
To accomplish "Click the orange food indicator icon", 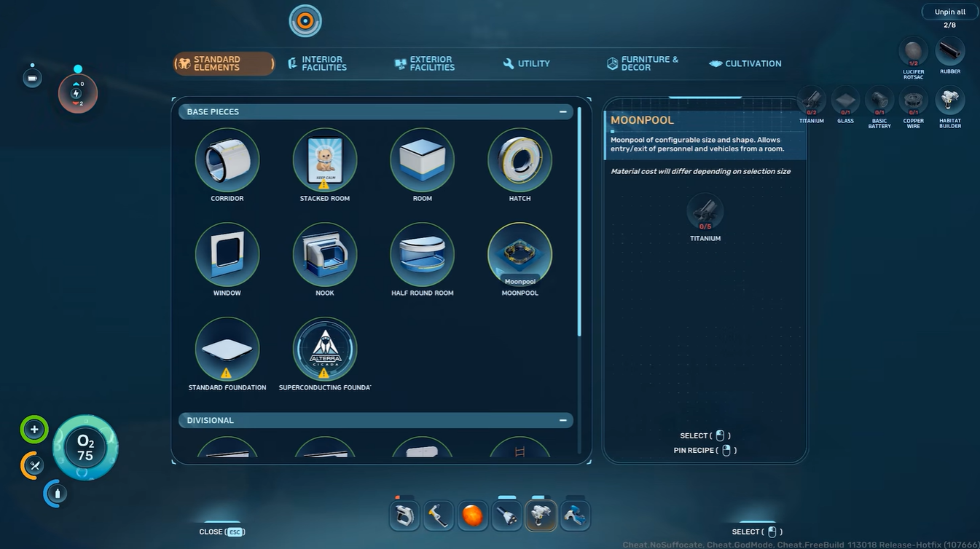I will pos(33,465).
